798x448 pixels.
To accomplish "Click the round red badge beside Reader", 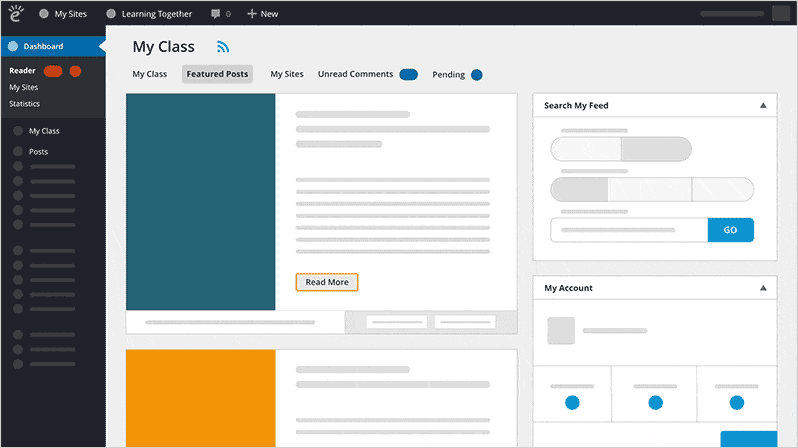I will pyautogui.click(x=75, y=71).
